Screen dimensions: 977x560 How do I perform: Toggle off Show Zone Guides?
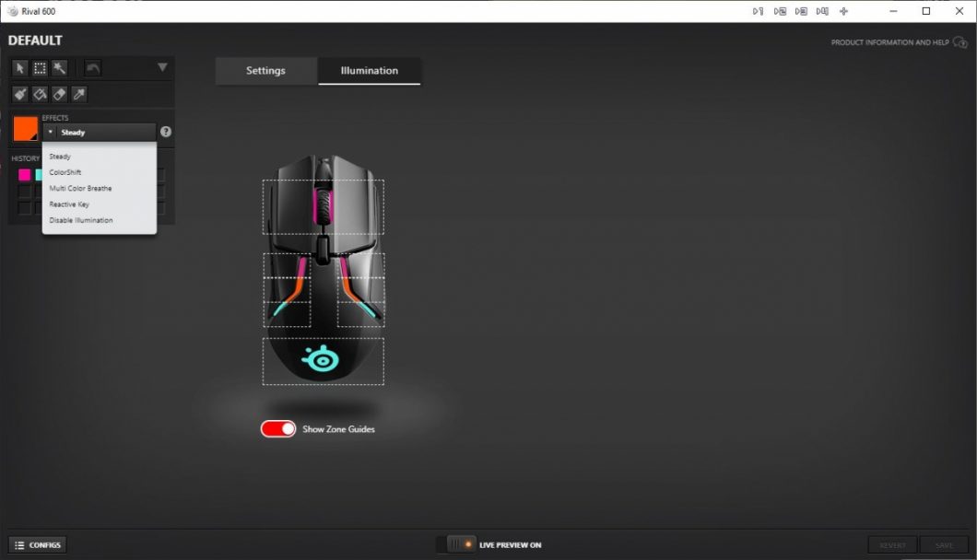278,428
